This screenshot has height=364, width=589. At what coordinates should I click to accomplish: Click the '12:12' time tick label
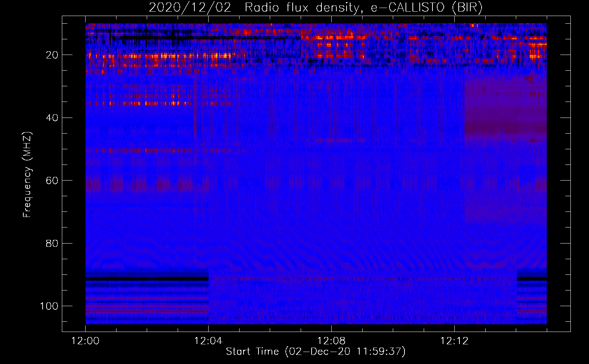pos(454,341)
